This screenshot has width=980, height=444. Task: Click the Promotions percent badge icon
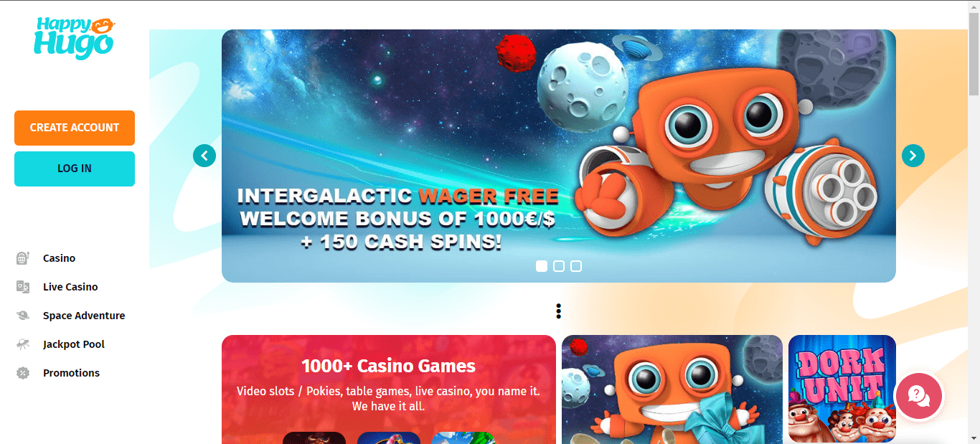[23, 373]
